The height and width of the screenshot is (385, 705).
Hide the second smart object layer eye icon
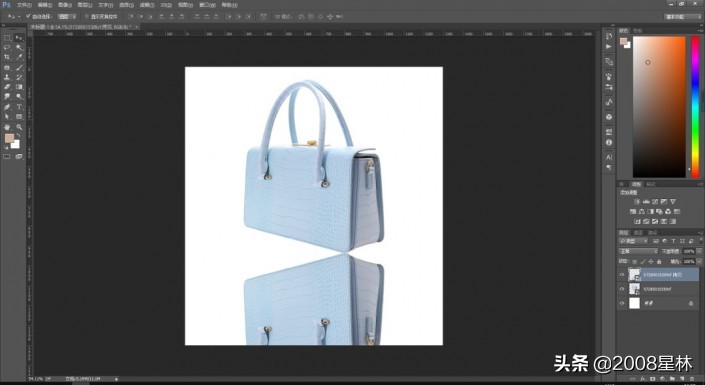(622, 289)
